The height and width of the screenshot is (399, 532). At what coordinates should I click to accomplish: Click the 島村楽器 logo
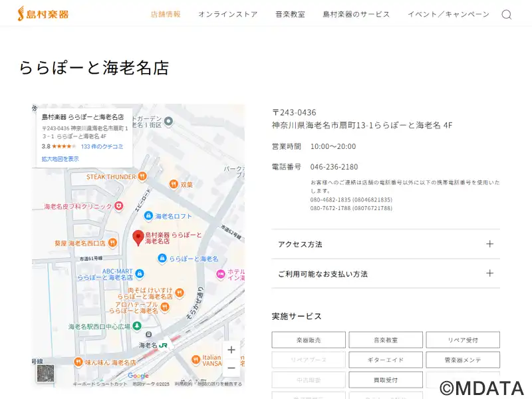pos(43,14)
